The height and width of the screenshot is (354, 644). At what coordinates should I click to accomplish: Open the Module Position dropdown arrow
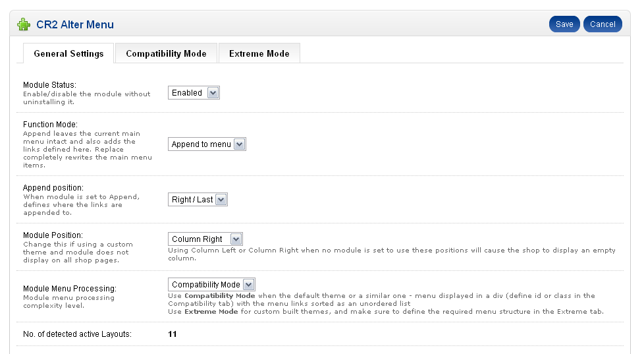(236, 239)
